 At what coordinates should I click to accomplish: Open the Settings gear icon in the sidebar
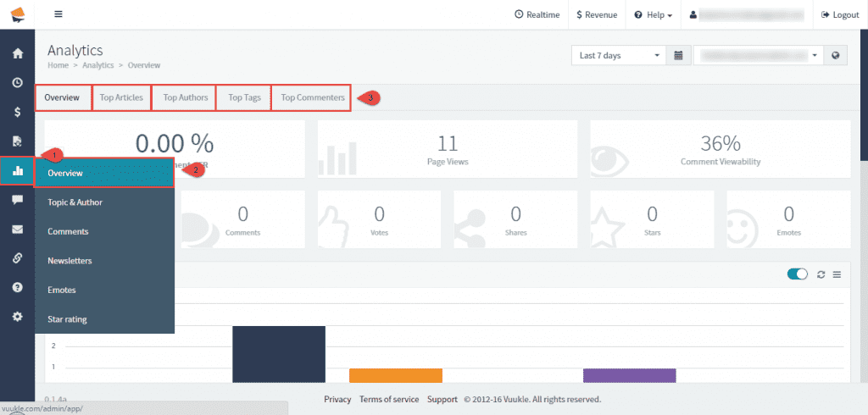[17, 316]
